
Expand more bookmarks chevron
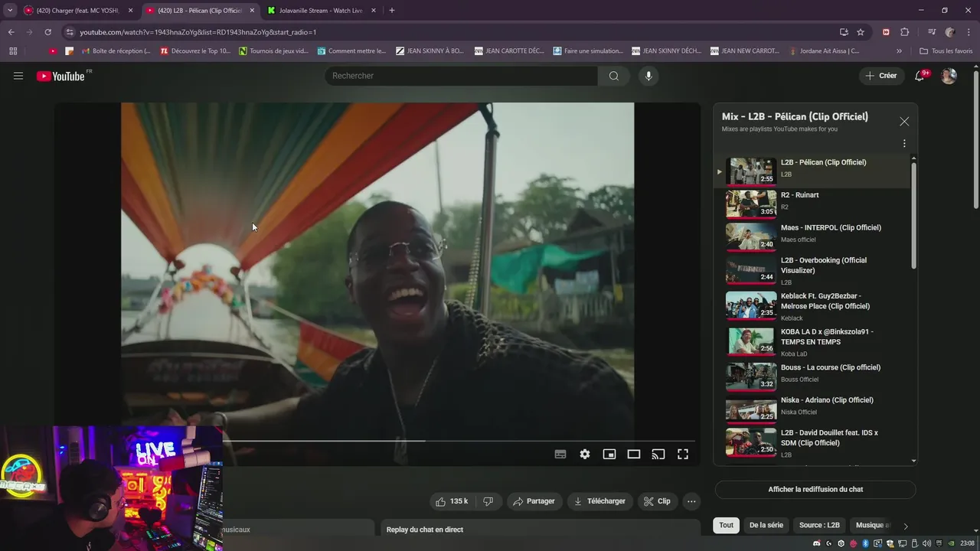tap(899, 51)
